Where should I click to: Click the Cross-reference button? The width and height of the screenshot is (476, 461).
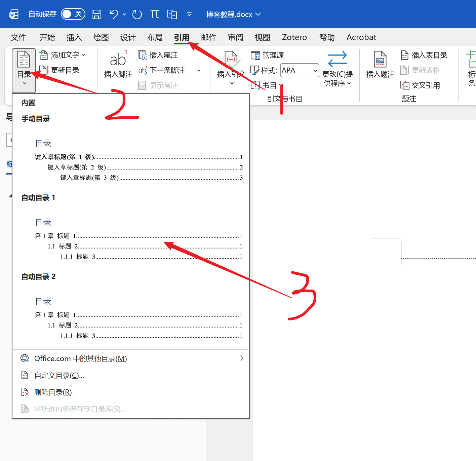[x=420, y=85]
